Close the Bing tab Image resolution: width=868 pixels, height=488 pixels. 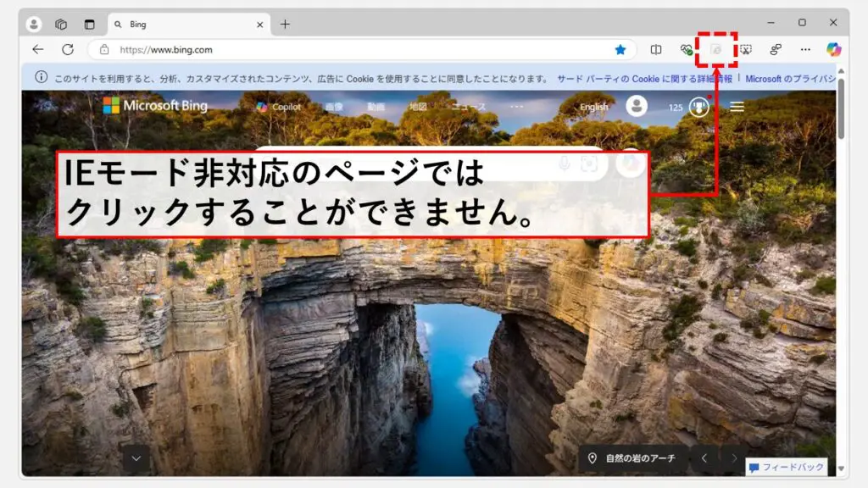259,25
